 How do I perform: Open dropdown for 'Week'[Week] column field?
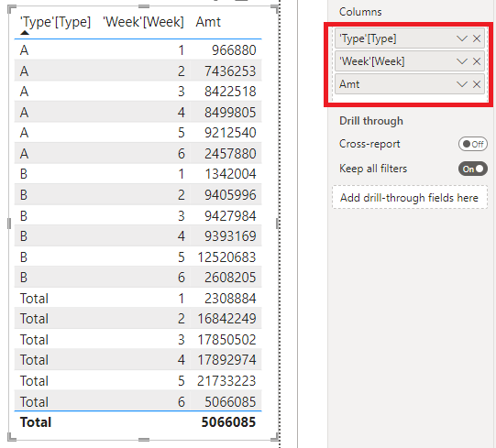pos(462,61)
